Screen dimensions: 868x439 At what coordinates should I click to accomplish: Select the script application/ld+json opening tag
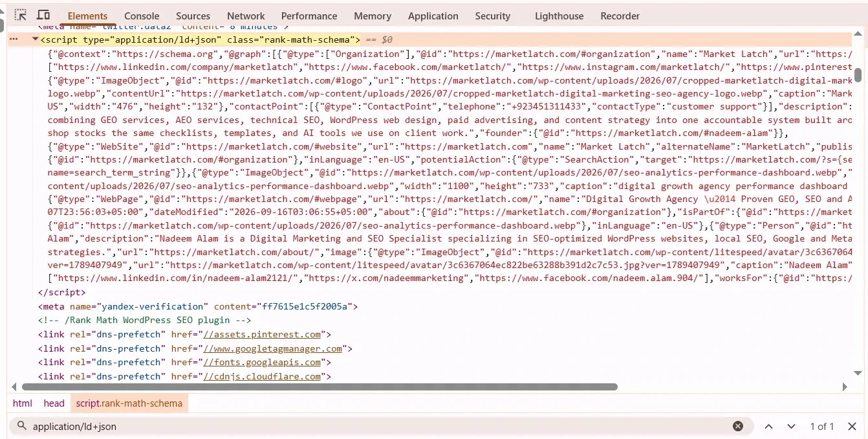(x=200, y=39)
